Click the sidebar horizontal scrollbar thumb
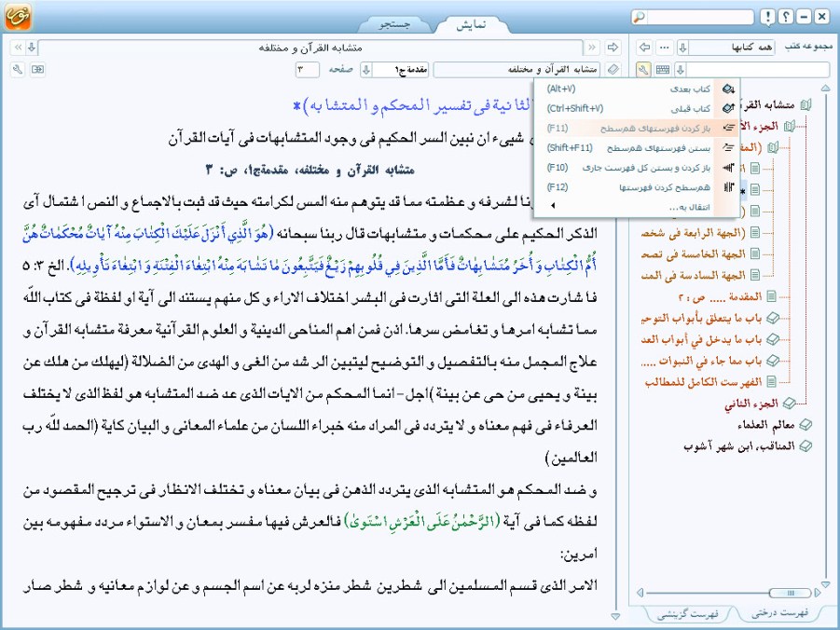This screenshot has width=840, height=630. [791, 593]
